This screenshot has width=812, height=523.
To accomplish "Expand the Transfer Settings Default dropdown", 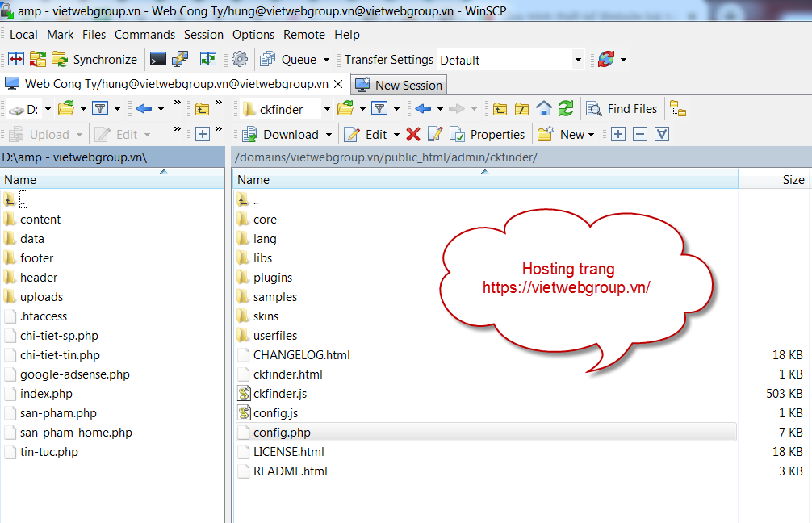I will click(577, 60).
